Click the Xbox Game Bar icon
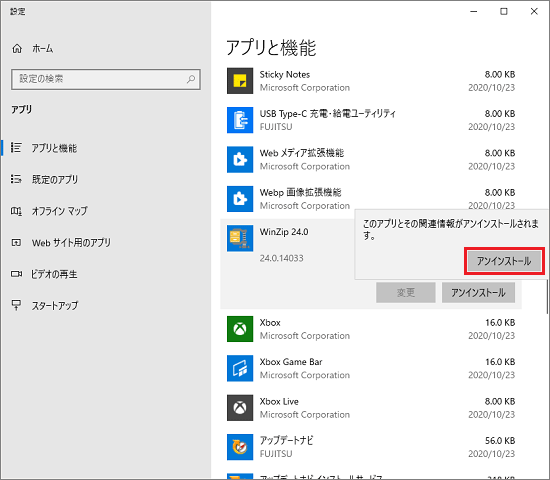The image size is (550, 480). 240,368
